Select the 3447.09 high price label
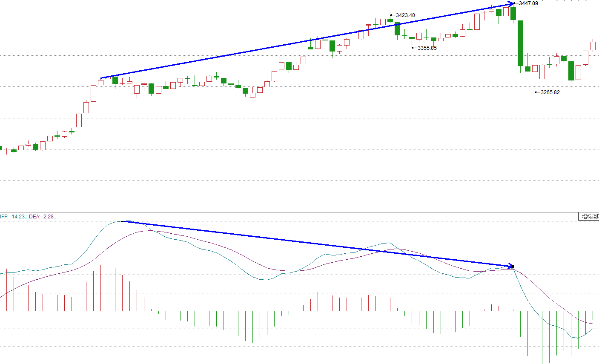Viewport: 599px width, 364px height. pyautogui.click(x=528, y=3)
